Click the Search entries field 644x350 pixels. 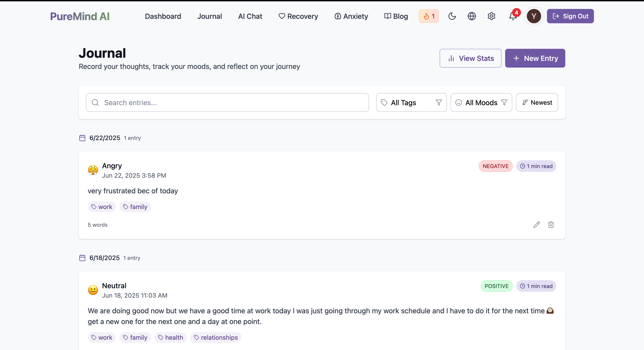(227, 102)
